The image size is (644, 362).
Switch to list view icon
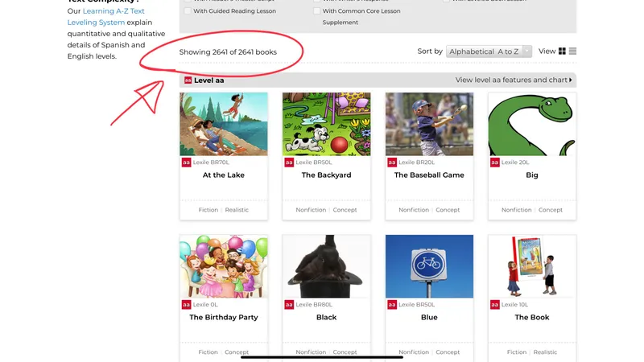tap(572, 51)
